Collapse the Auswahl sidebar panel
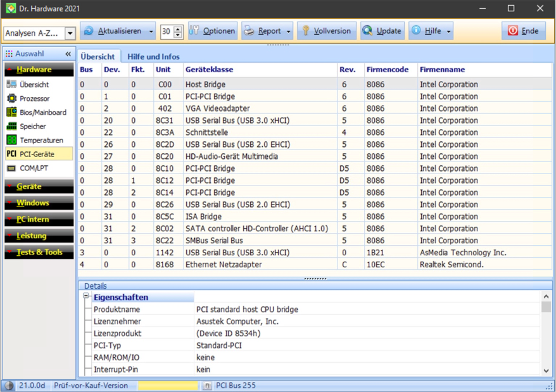 [x=68, y=54]
